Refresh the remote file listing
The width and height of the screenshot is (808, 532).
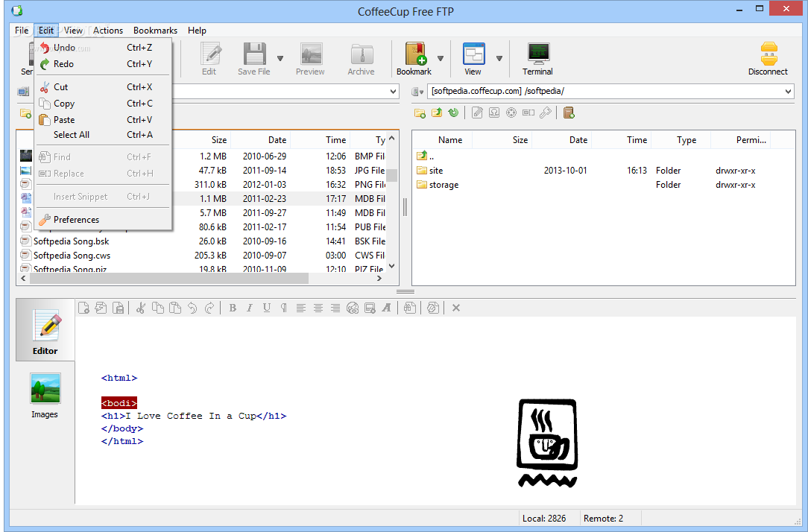[x=453, y=113]
